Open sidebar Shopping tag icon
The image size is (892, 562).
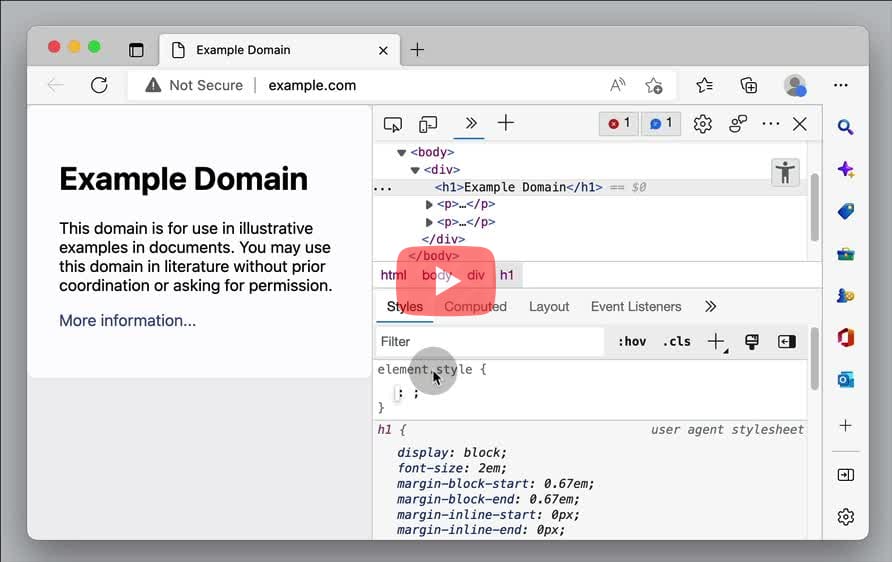(x=845, y=212)
